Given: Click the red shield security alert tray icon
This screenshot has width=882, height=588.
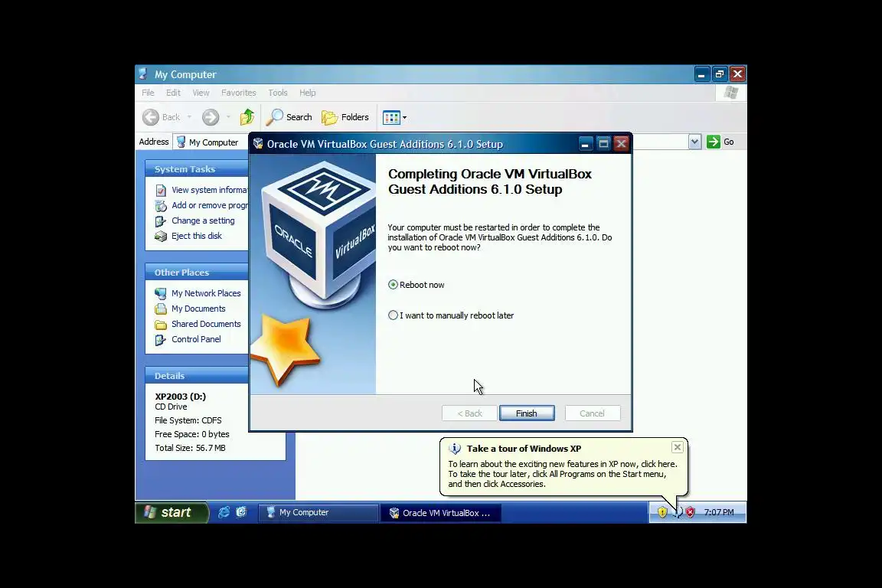Looking at the screenshot, I should coord(690,512).
